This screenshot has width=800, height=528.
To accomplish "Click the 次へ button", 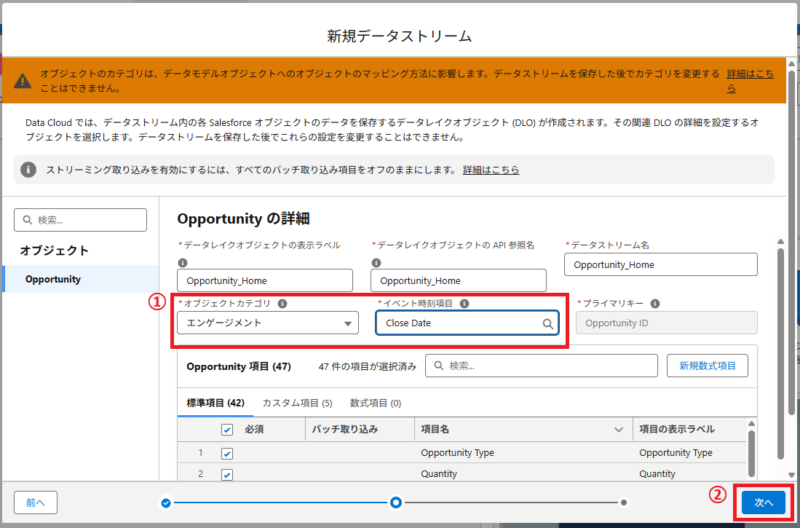I will (764, 502).
